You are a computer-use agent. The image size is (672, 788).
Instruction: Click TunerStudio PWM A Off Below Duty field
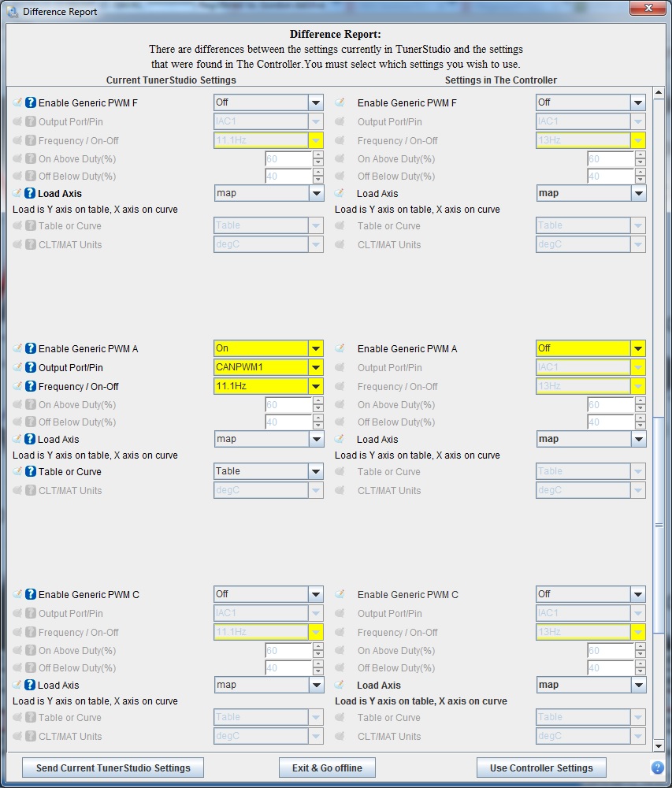pyautogui.click(x=289, y=422)
